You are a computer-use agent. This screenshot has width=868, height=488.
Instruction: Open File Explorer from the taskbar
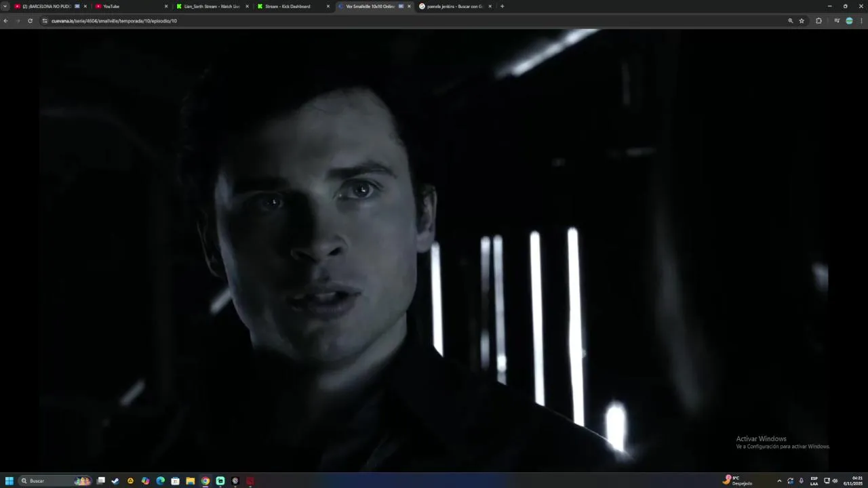pyautogui.click(x=190, y=481)
